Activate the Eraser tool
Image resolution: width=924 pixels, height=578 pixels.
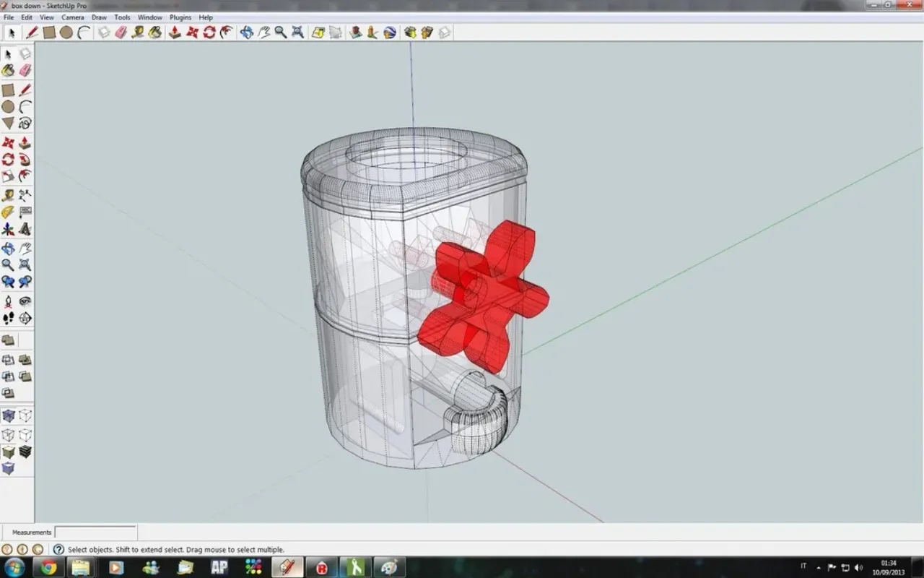[x=120, y=32]
